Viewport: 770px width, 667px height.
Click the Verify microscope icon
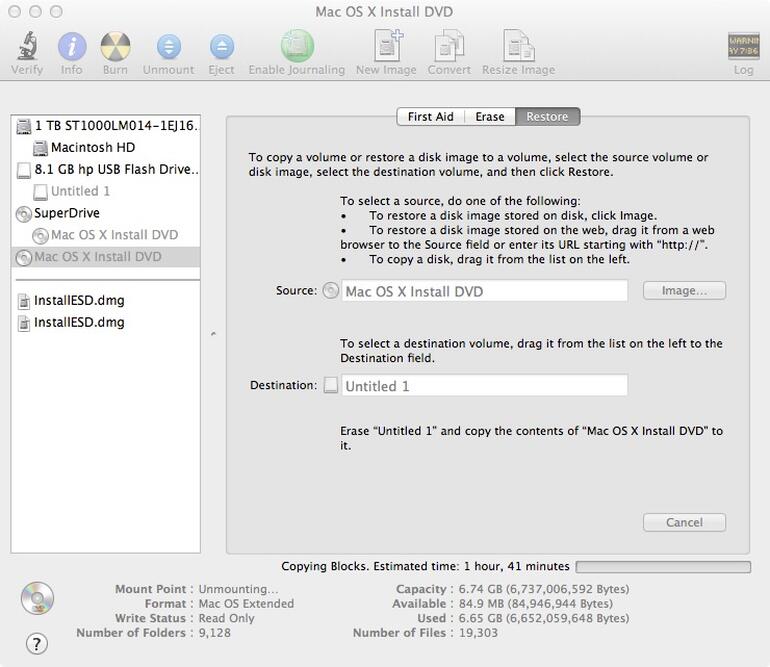pos(28,46)
